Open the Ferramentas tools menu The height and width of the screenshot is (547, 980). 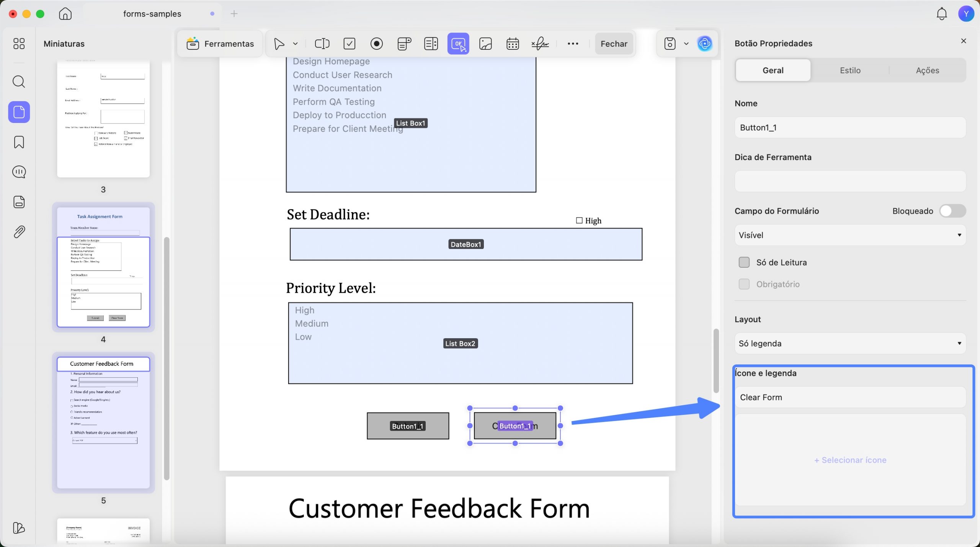coord(220,44)
